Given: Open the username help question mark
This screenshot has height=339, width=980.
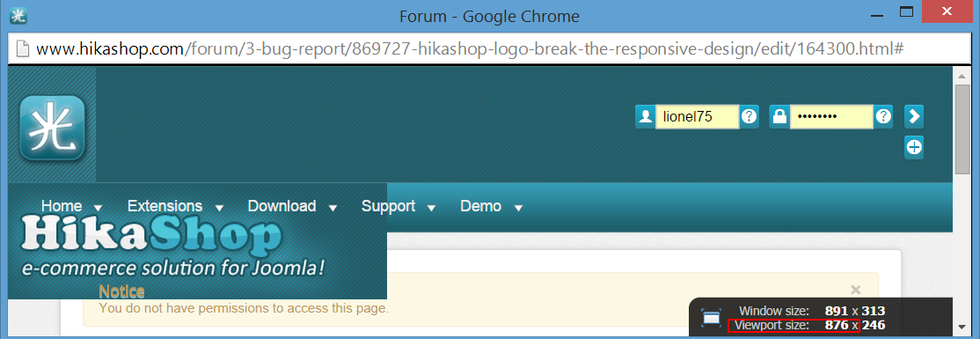Looking at the screenshot, I should (x=749, y=116).
